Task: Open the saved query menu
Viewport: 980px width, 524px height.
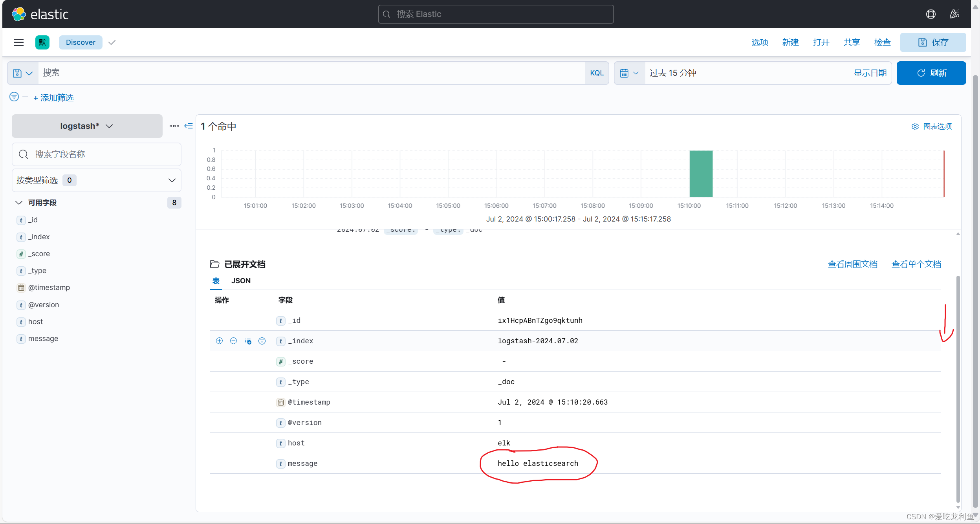Action: [23, 73]
